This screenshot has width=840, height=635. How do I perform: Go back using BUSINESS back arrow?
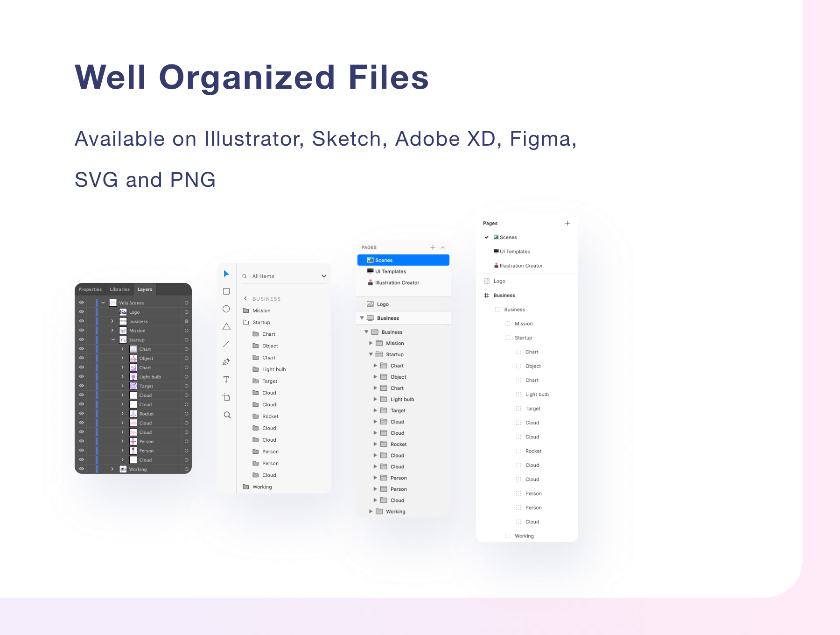(x=245, y=298)
